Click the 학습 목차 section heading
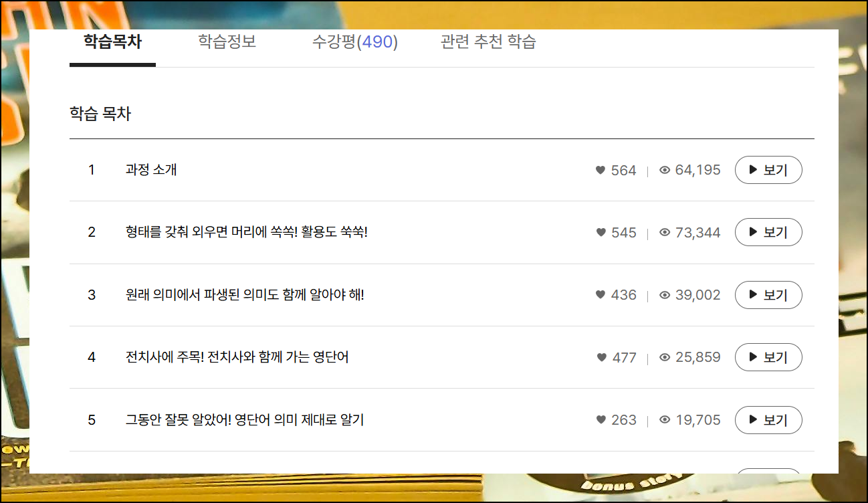The image size is (868, 503). pyautogui.click(x=100, y=114)
